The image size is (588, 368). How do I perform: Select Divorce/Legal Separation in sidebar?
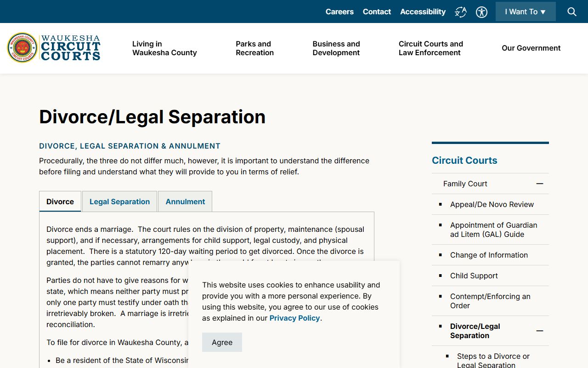[x=475, y=331]
